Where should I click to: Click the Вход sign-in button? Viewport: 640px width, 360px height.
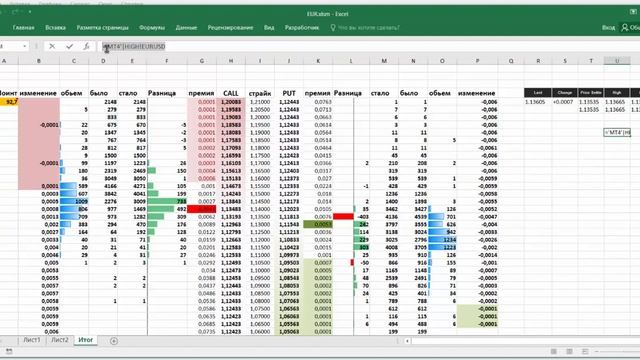click(x=608, y=28)
